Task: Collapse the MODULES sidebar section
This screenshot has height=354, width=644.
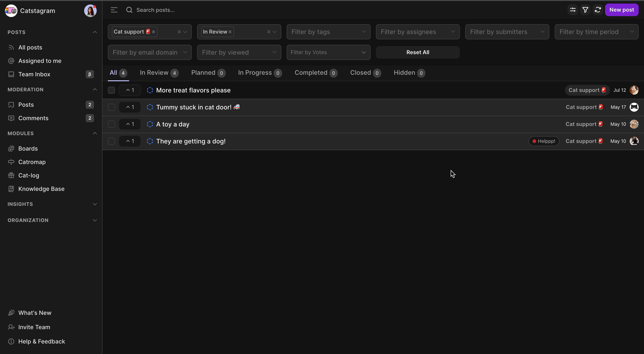Action: (x=95, y=133)
